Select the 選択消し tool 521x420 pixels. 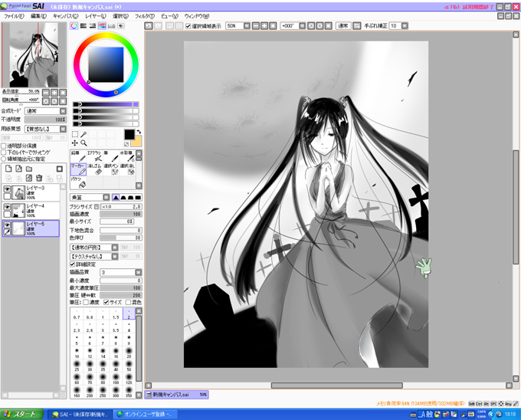coord(127,169)
